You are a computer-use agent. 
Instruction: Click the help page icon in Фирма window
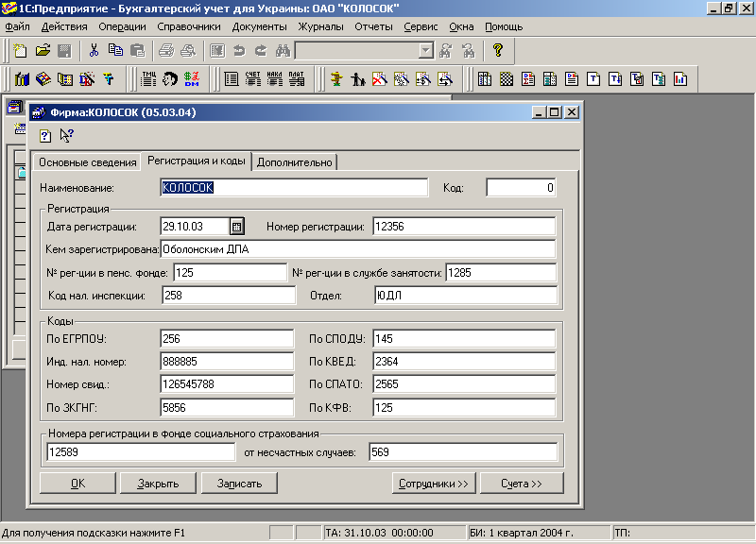click(45, 136)
